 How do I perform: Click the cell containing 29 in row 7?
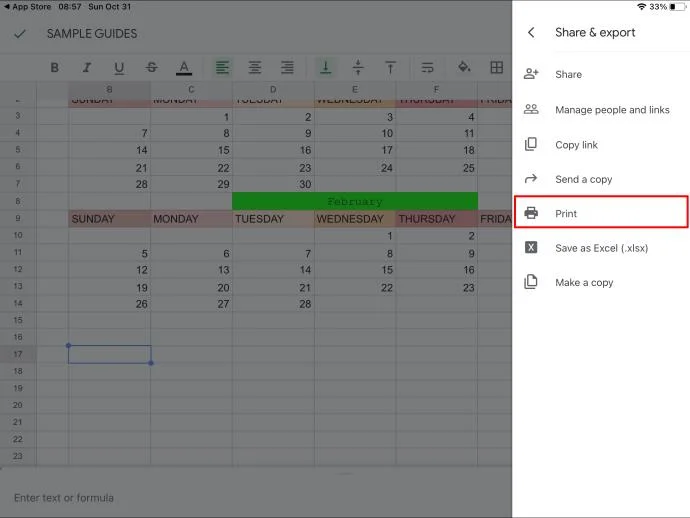191,184
